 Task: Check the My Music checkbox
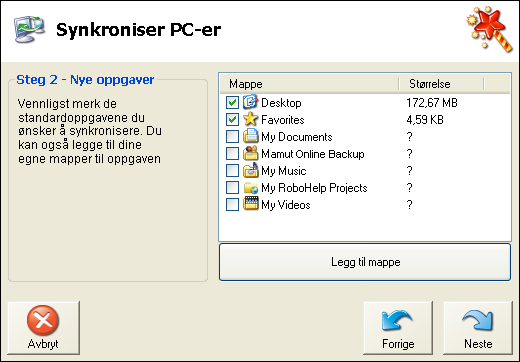point(232,170)
